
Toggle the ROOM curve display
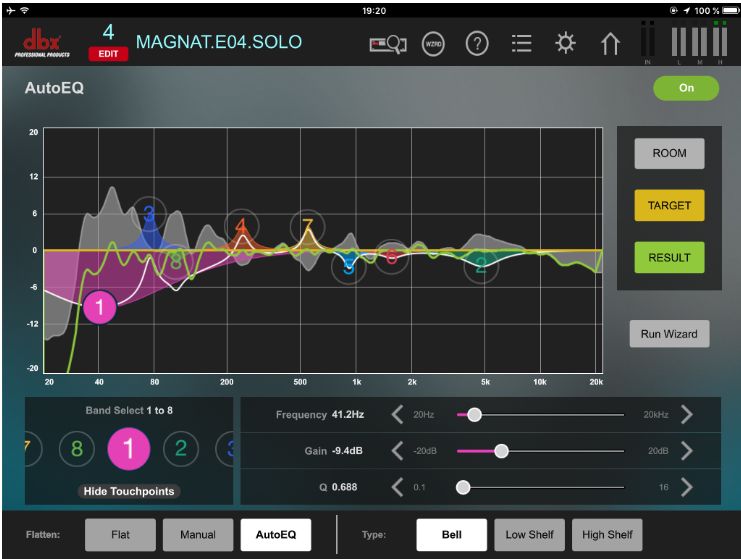669,154
